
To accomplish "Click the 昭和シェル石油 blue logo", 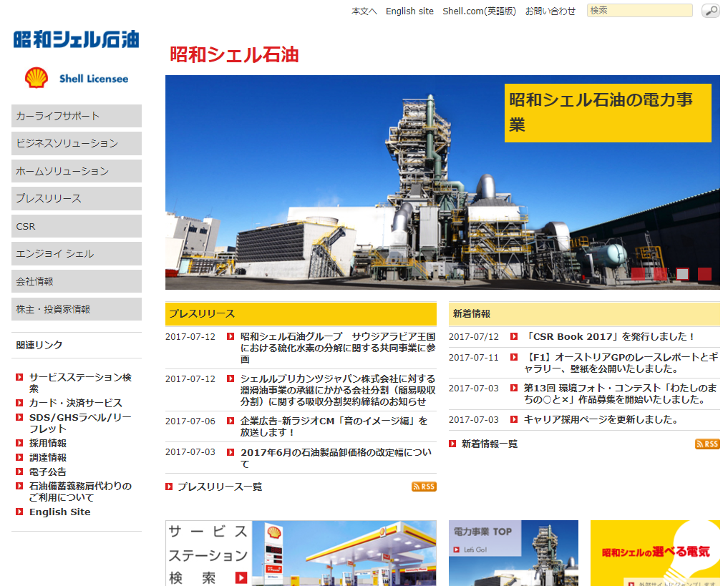I will pyautogui.click(x=76, y=39).
